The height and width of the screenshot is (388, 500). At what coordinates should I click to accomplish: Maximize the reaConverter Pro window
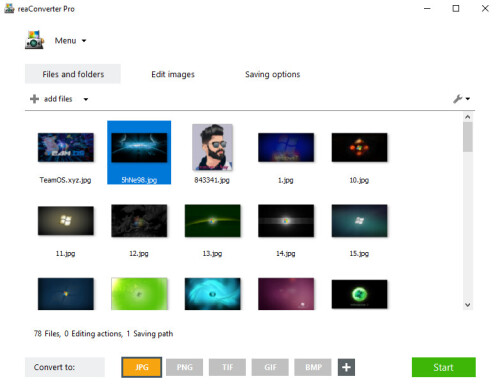456,9
